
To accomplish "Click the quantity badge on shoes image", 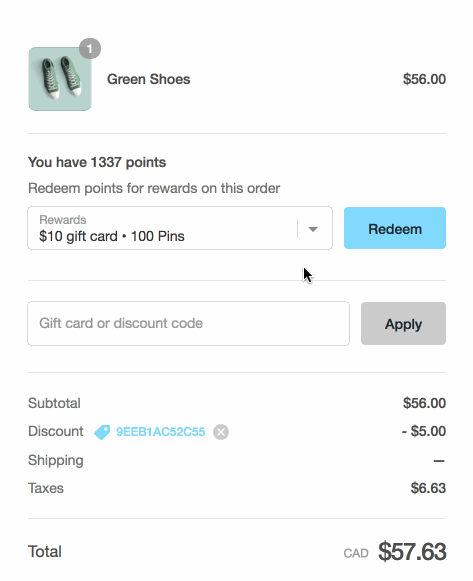I will pos(90,49).
